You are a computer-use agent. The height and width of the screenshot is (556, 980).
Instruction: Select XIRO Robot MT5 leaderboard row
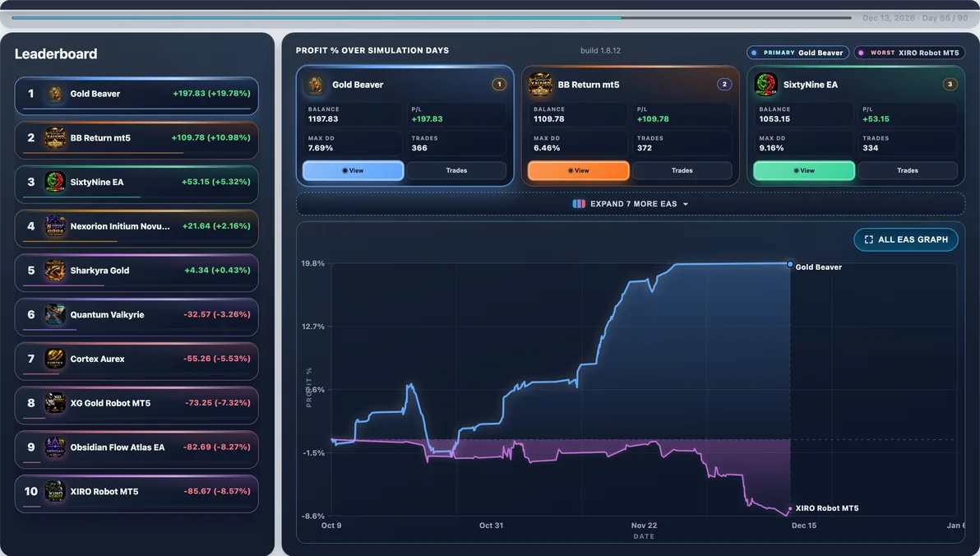click(x=136, y=493)
